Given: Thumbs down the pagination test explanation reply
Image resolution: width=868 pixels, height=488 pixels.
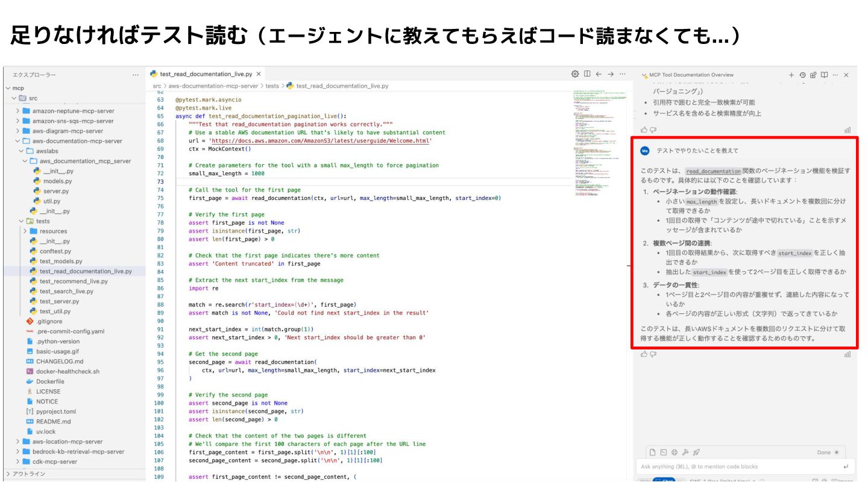Looking at the screenshot, I should [x=653, y=354].
